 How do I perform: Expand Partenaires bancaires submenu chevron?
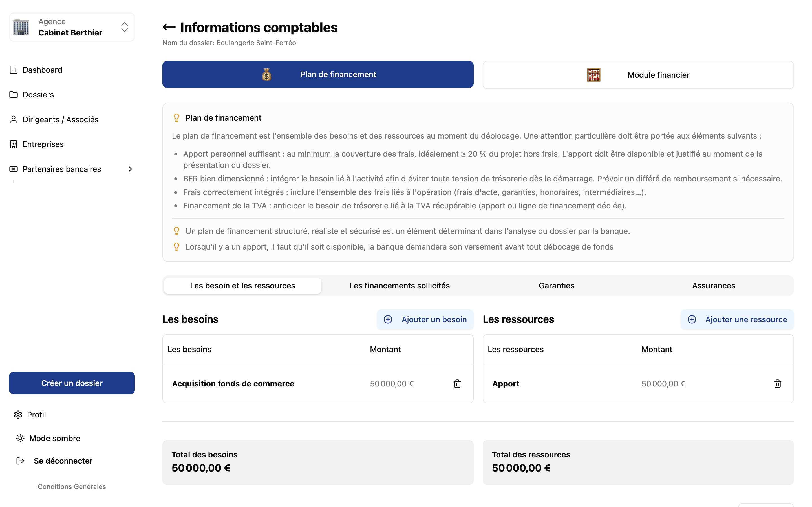130,169
